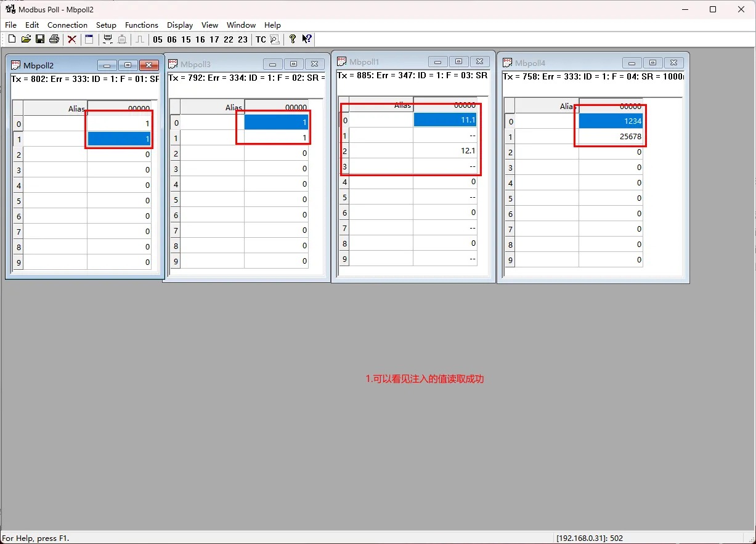Click the Print toolbar icon
This screenshot has width=756, height=544.
(54, 39)
